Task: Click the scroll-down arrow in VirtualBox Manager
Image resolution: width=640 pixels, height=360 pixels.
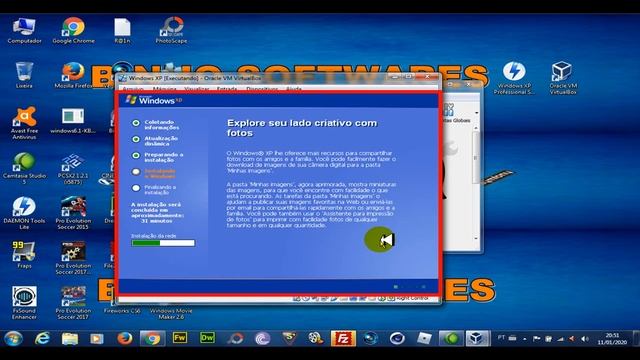Action: (476, 238)
